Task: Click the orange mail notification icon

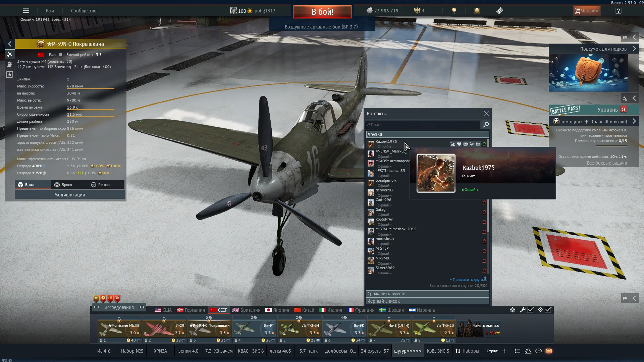Action: (549, 351)
